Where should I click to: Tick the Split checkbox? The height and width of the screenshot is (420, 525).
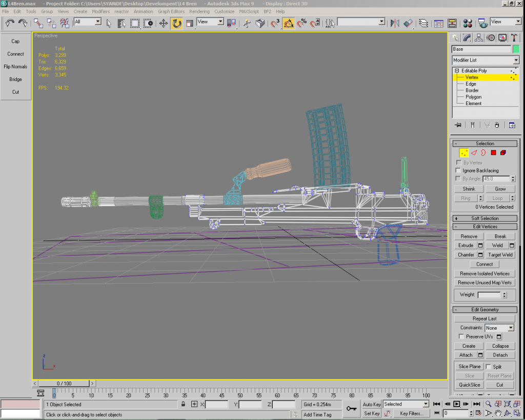[488, 367]
